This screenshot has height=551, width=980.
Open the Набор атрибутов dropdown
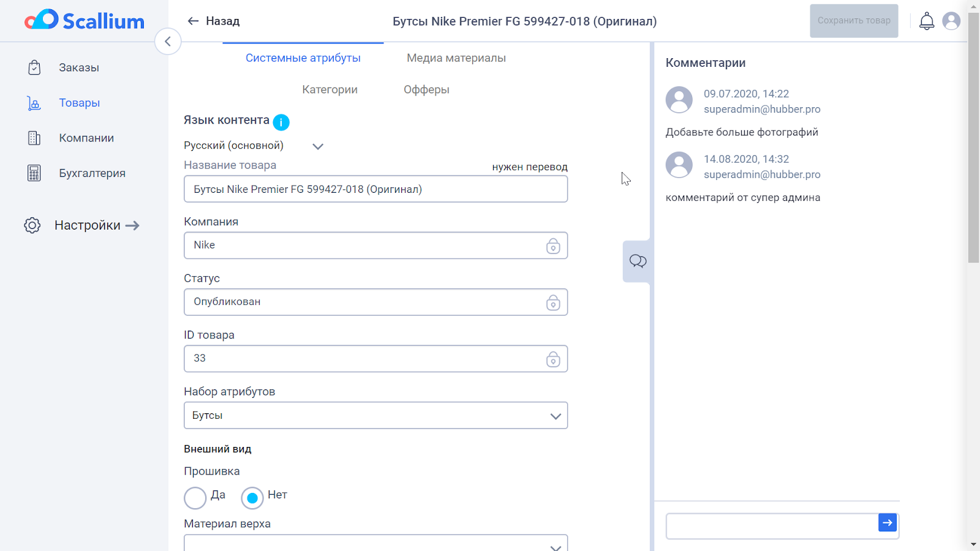(375, 416)
